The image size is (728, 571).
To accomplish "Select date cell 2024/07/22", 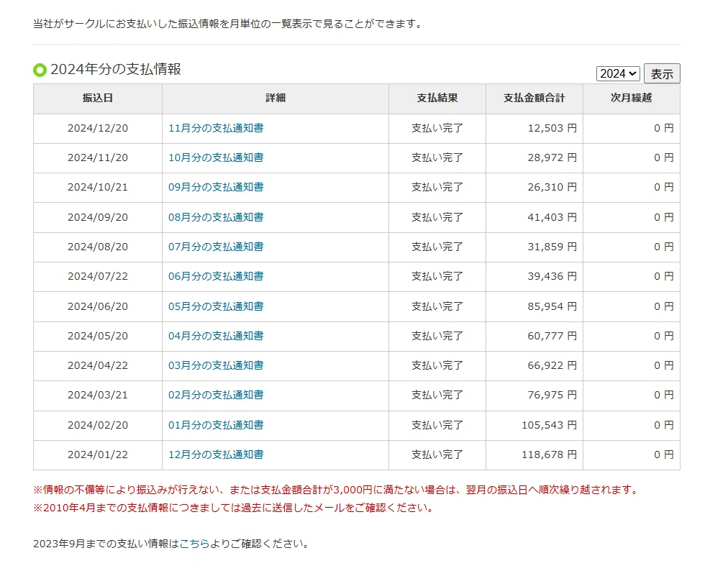I will coord(98,276).
